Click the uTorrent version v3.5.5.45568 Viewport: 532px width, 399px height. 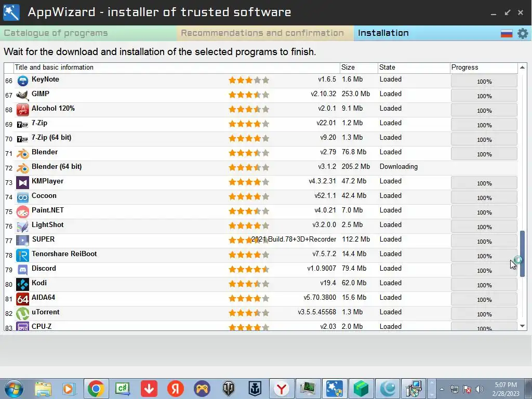(x=317, y=312)
